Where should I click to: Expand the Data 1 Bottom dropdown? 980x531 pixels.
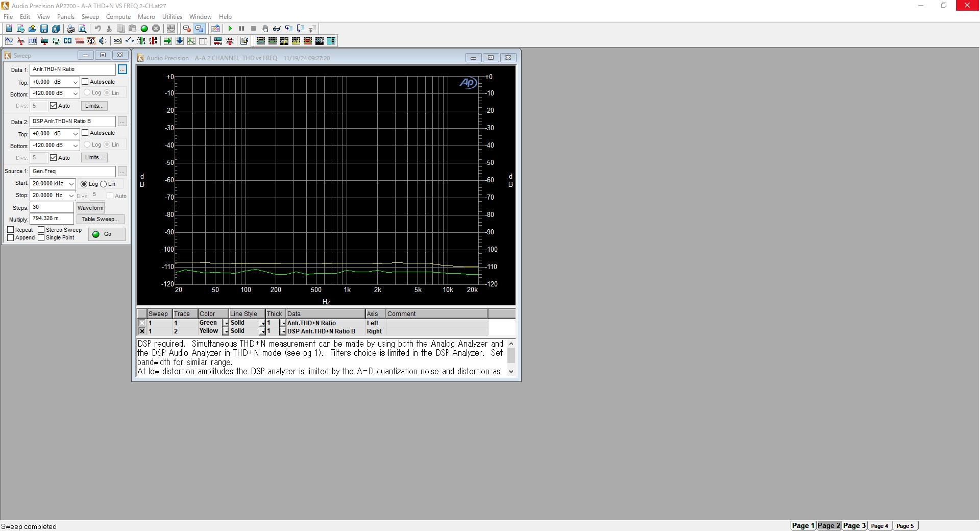coord(75,93)
